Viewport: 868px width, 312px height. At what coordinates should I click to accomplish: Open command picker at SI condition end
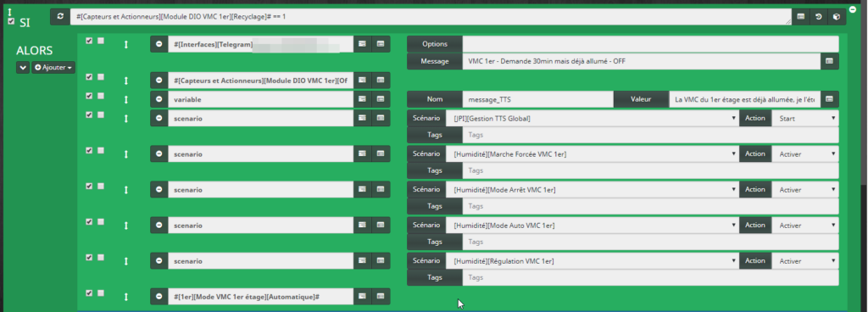tap(800, 17)
